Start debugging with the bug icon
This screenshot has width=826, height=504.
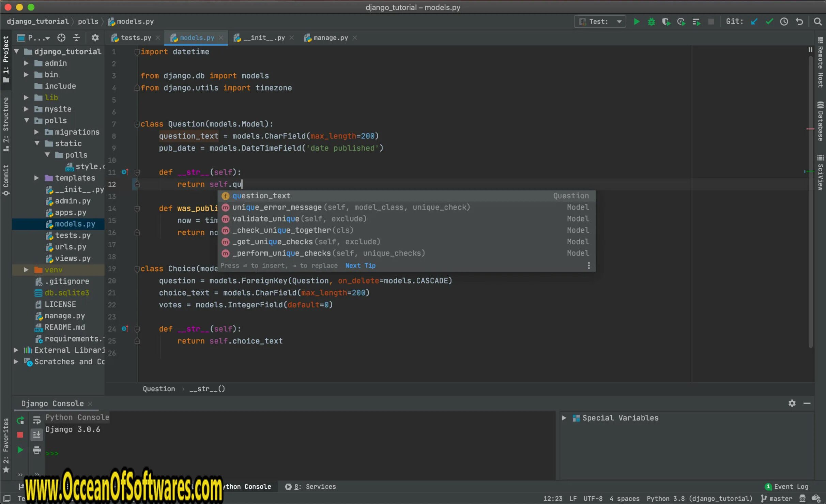click(651, 22)
